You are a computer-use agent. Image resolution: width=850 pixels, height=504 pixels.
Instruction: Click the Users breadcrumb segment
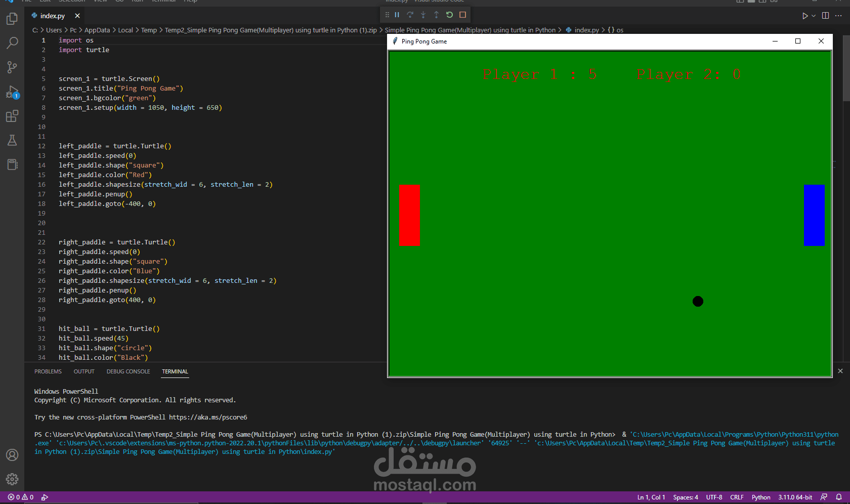(54, 30)
